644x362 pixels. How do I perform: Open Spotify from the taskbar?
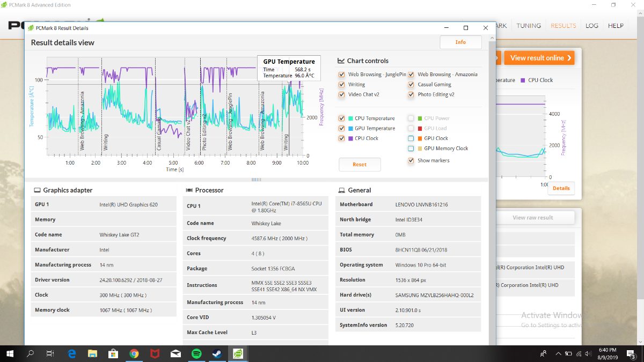(x=196, y=353)
